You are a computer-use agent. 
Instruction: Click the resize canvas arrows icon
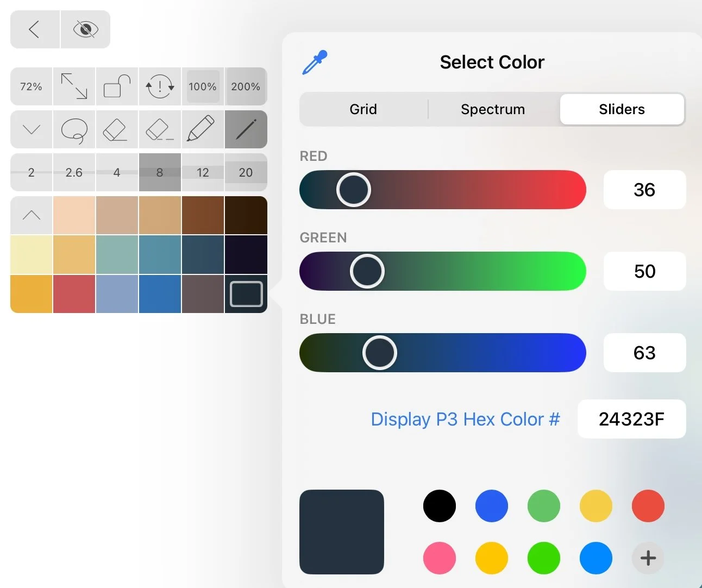74,86
